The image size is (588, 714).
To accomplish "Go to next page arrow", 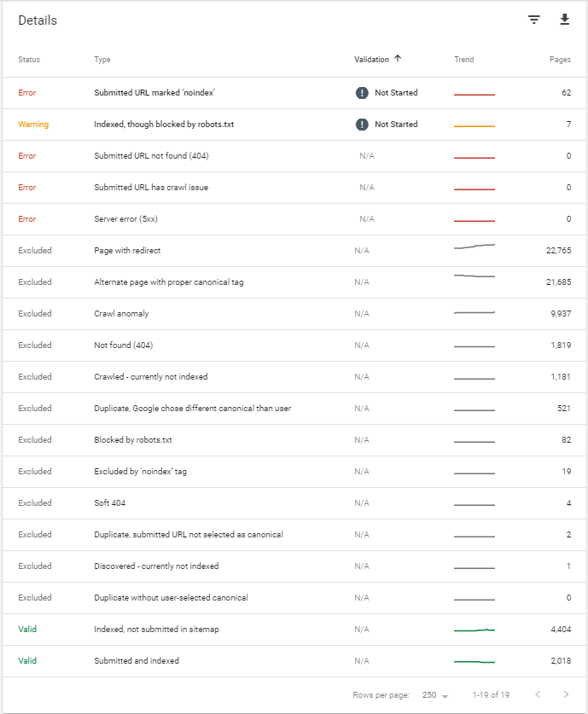I will point(566,694).
